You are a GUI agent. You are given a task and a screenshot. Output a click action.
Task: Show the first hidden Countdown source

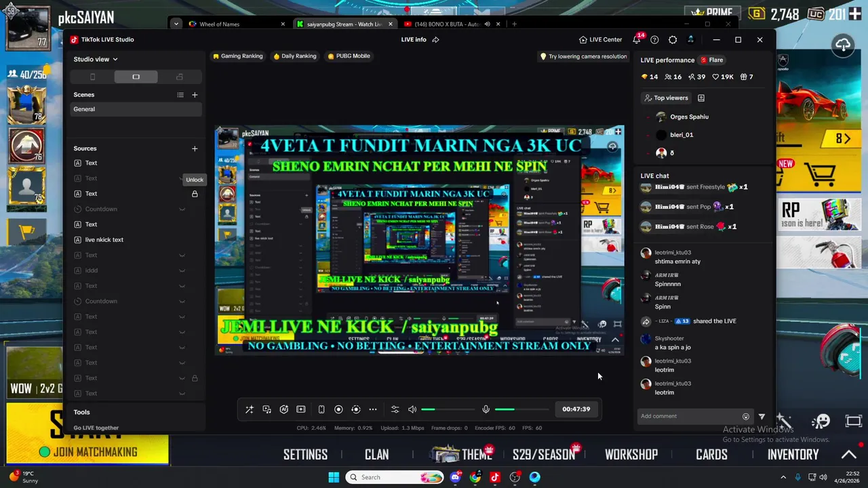pos(182,209)
